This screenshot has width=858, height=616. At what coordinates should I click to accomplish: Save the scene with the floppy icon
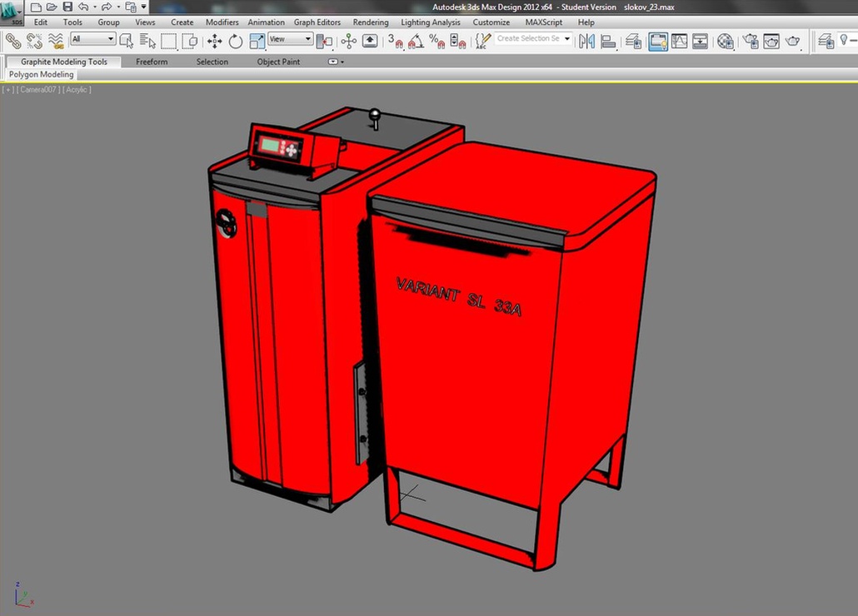click(67, 7)
